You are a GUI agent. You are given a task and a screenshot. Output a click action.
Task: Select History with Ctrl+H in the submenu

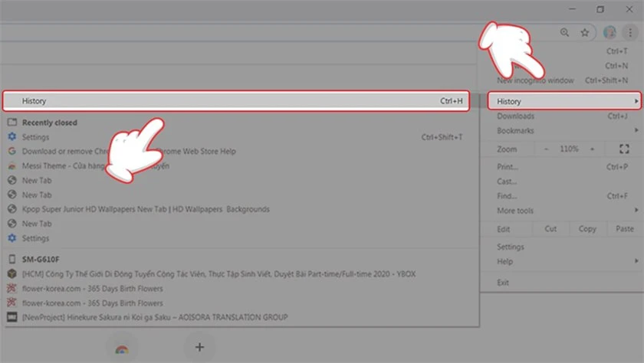(x=236, y=101)
